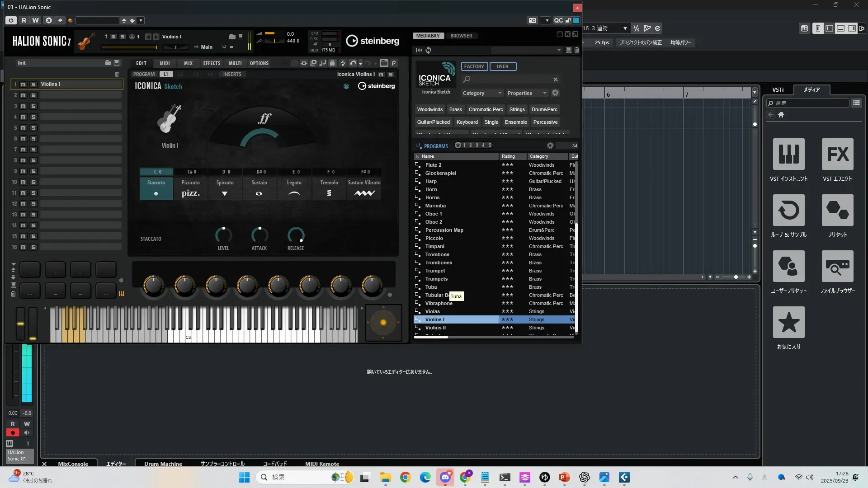The width and height of the screenshot is (868, 488).
Task: Switch to the EFFECTS tab
Action: 212,63
